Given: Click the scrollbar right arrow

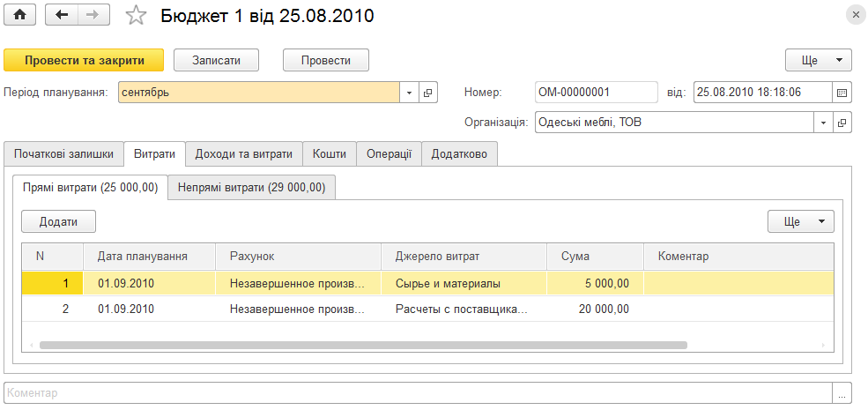Looking at the screenshot, I should 824,345.
